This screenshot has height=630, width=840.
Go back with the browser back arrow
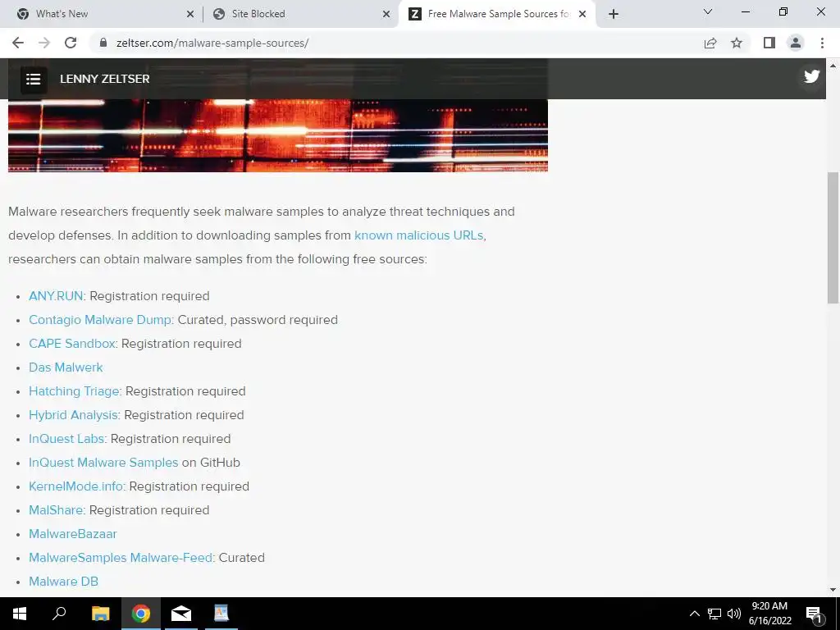(18, 43)
